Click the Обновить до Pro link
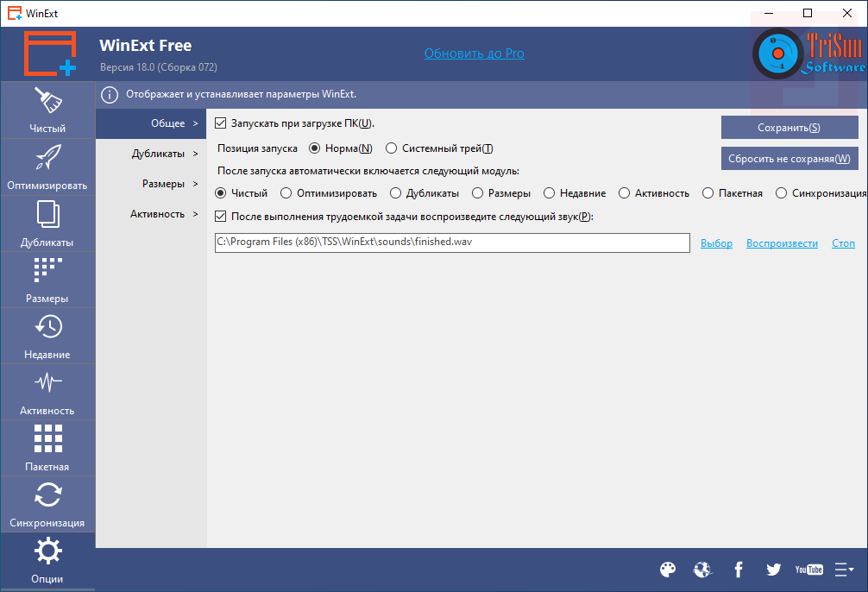Viewport: 868px width, 592px height. (x=474, y=54)
